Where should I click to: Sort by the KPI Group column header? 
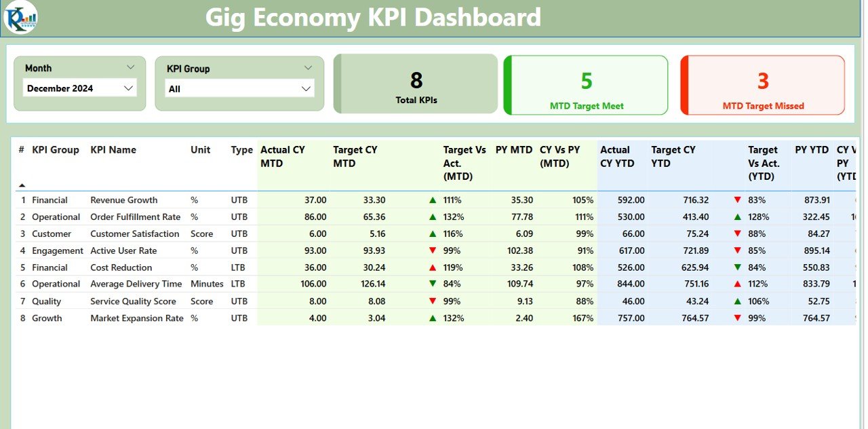click(56, 149)
